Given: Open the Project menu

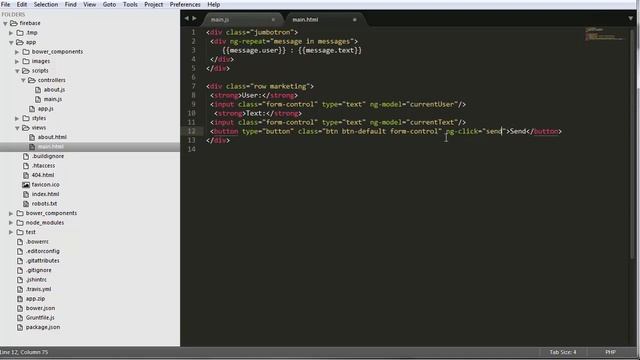Looking at the screenshot, I should [x=153, y=4].
